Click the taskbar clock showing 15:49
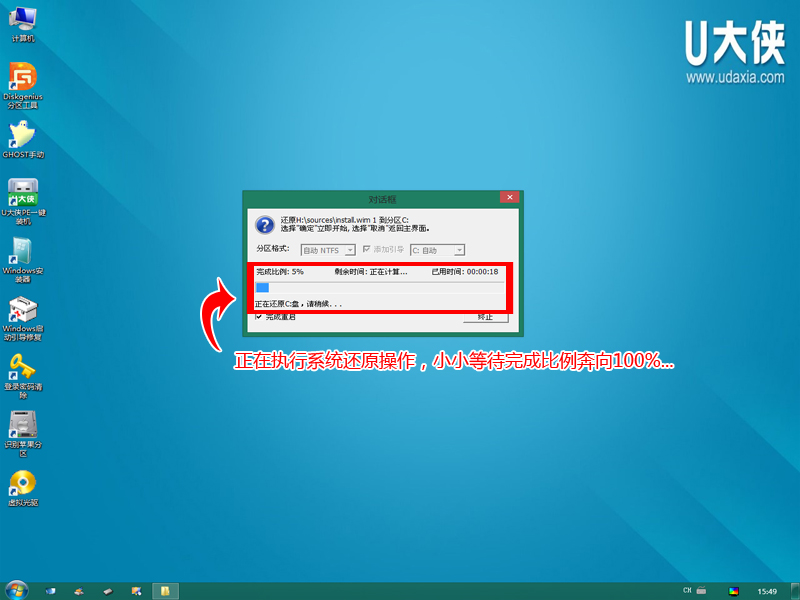Image resolution: width=800 pixels, height=600 pixels. click(767, 591)
